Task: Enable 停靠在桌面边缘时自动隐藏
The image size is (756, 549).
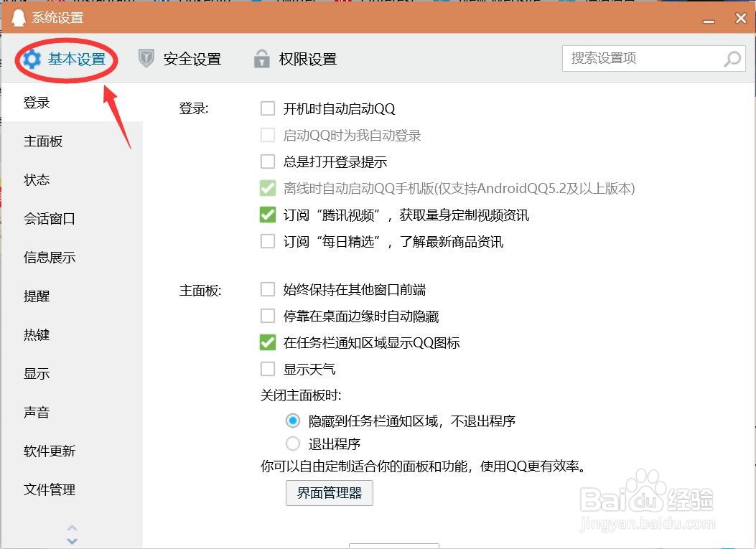Action: click(x=268, y=316)
